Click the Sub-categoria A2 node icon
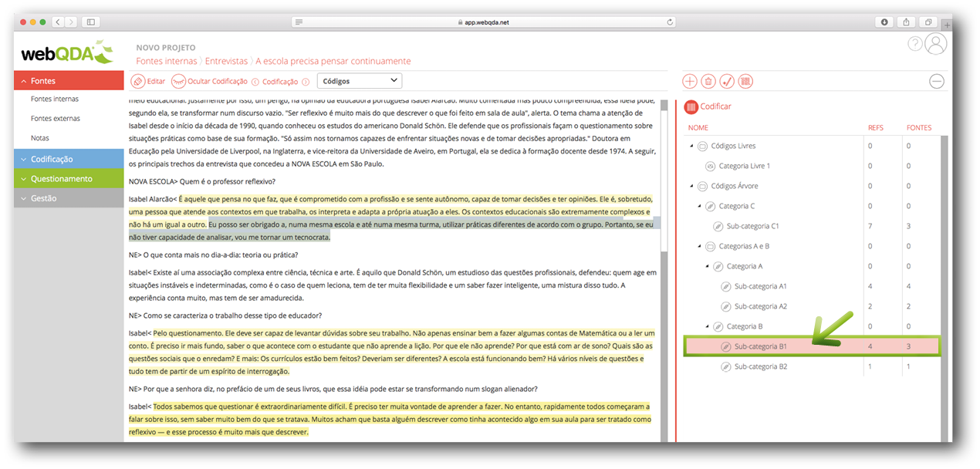The width and height of the screenshot is (980, 469). click(x=726, y=306)
